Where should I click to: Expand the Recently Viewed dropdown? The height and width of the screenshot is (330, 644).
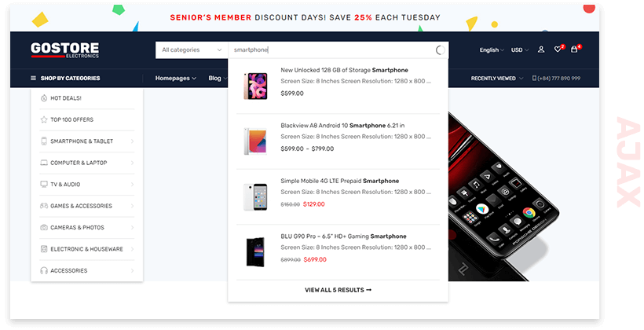pos(497,78)
